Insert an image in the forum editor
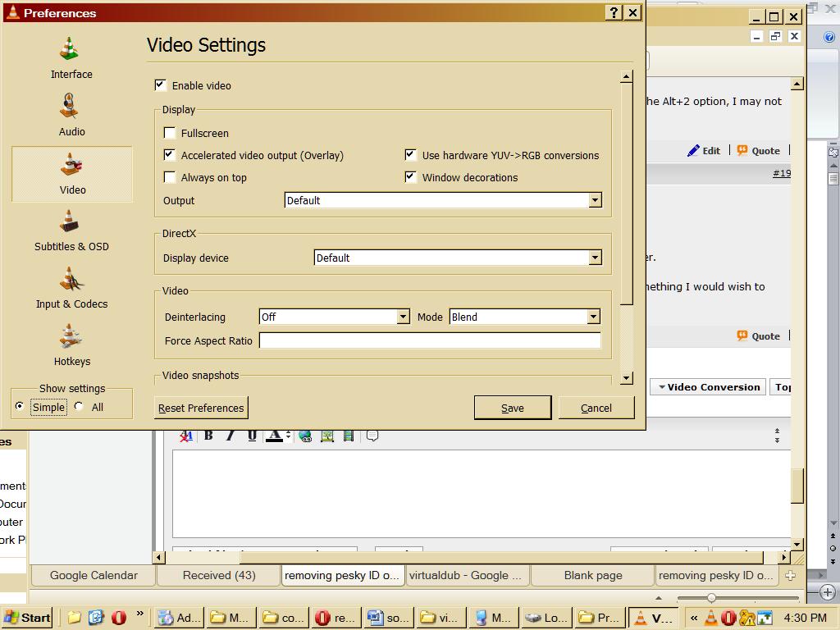The height and width of the screenshot is (630, 840). tap(326, 436)
